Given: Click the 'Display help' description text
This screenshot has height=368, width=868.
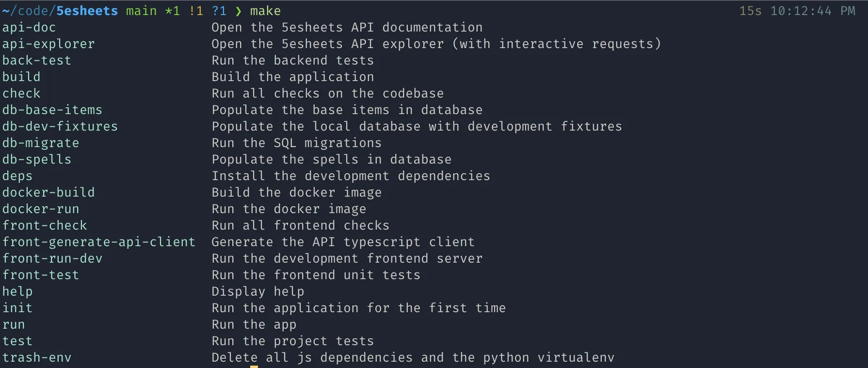Looking at the screenshot, I should point(258,292).
